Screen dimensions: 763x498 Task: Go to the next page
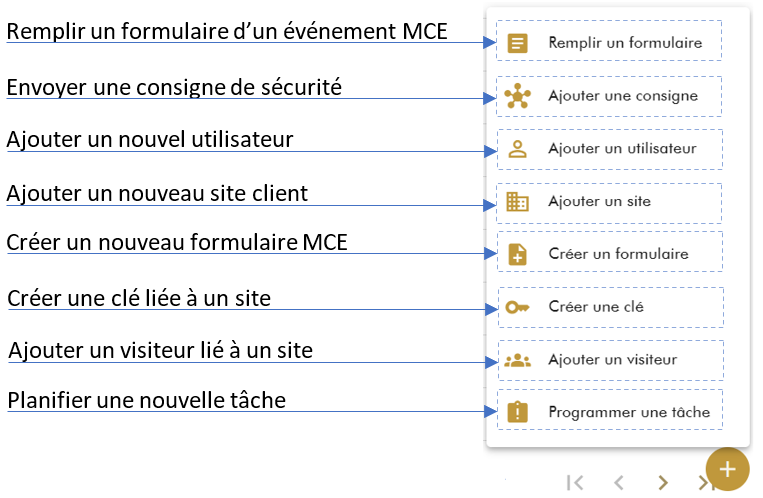click(662, 483)
